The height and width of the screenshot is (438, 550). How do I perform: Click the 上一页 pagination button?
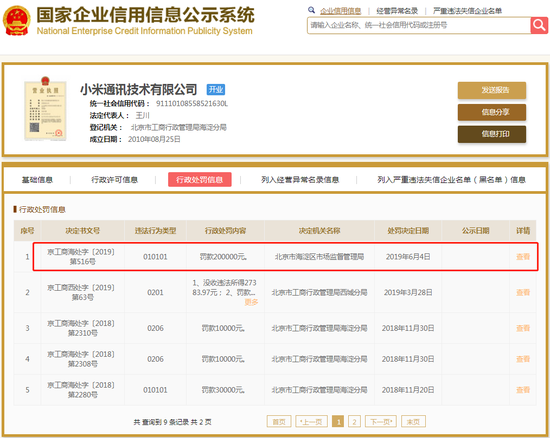pos(311,422)
